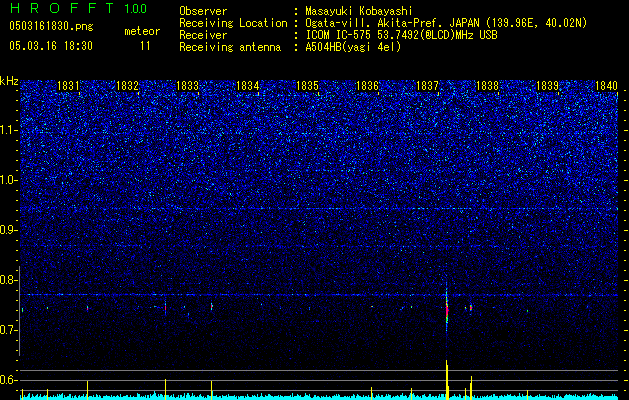Click the antenna value A504HB(yagi 4el)
The height and width of the screenshot is (400, 629).
(353, 47)
